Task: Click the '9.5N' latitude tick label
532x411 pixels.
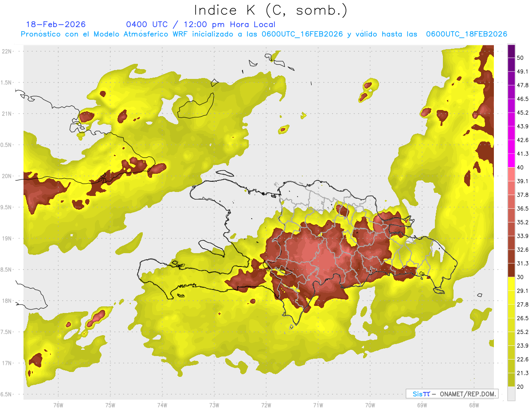Action: 7,207
